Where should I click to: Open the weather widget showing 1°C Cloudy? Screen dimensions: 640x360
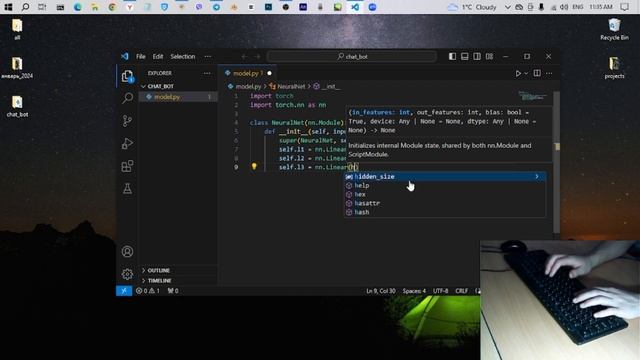coord(472,7)
